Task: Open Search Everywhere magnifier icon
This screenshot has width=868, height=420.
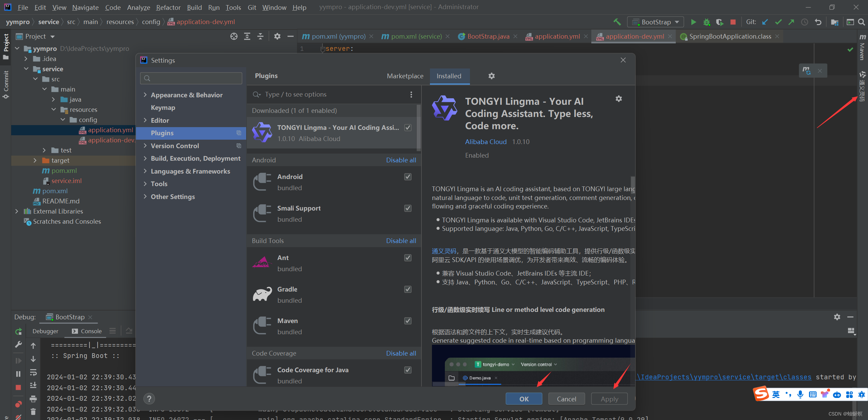Action: 861,22
